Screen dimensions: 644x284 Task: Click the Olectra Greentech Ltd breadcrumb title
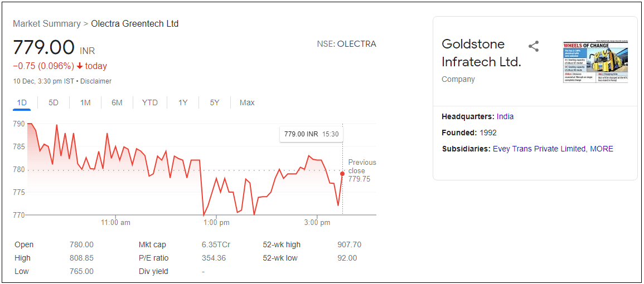point(135,24)
